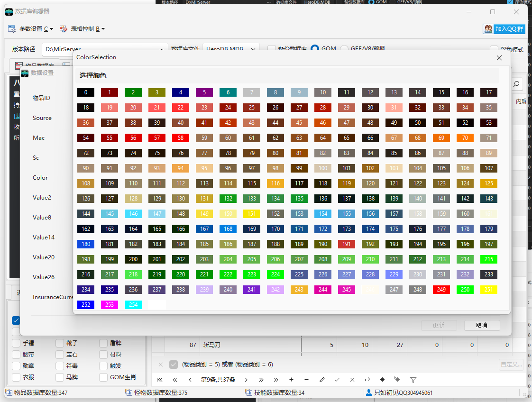
Task: Pick color swatch 249 red
Action: pos(441,289)
